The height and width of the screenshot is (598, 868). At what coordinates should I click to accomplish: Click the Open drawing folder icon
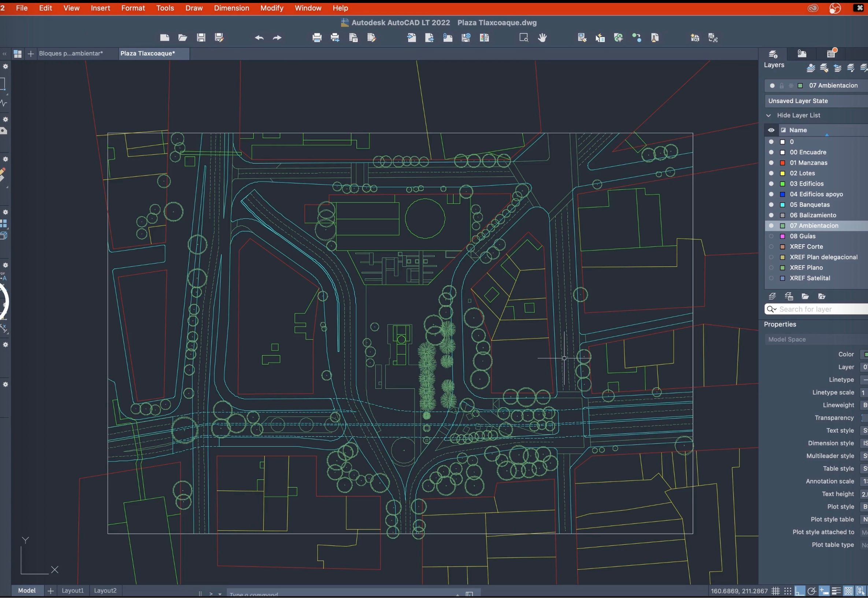coord(182,37)
